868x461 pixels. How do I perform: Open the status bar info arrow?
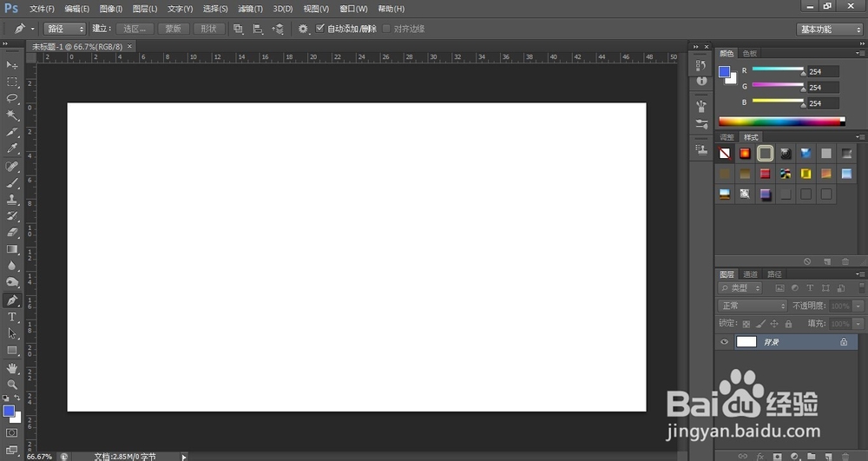click(184, 457)
